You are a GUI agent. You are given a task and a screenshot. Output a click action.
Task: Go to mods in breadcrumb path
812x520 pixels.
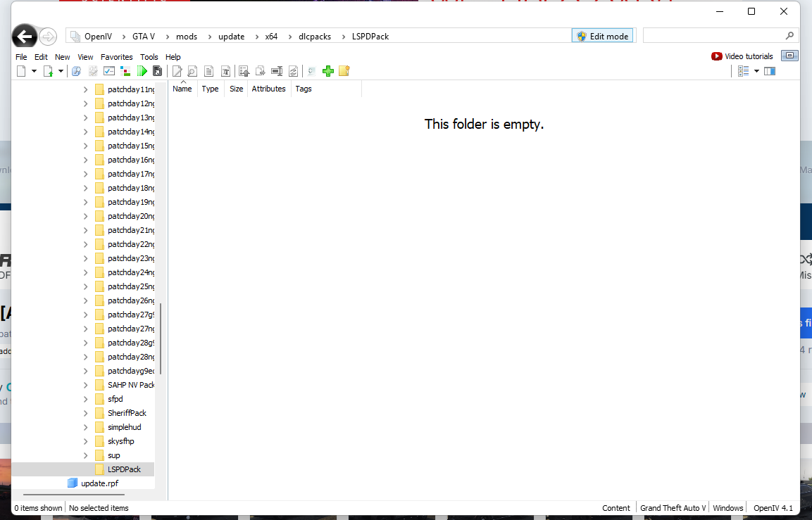coord(187,36)
